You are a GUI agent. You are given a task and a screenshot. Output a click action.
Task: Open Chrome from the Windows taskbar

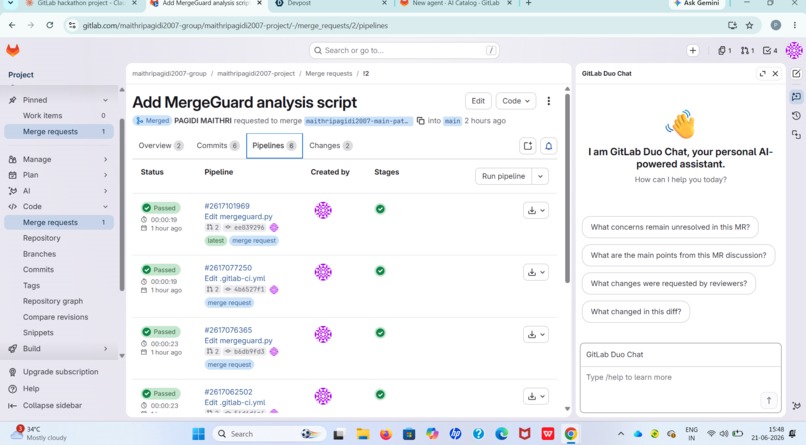point(571,434)
